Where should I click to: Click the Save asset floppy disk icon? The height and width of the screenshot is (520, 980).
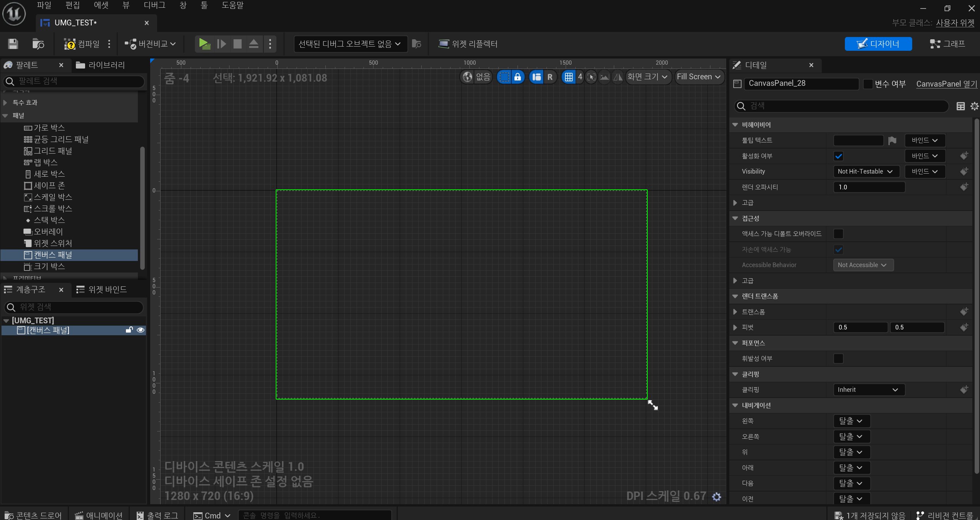coord(13,44)
